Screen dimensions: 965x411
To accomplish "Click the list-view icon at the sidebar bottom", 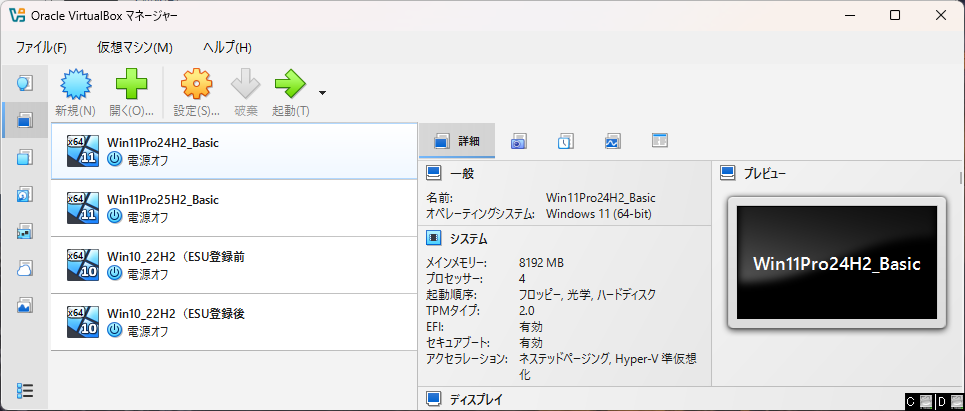I will 25,390.
